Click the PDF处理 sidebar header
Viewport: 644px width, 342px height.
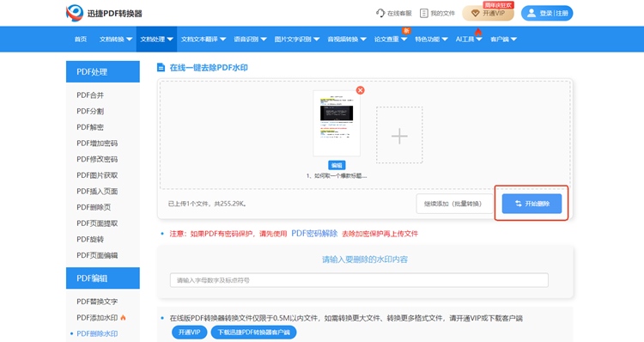pyautogui.click(x=103, y=71)
